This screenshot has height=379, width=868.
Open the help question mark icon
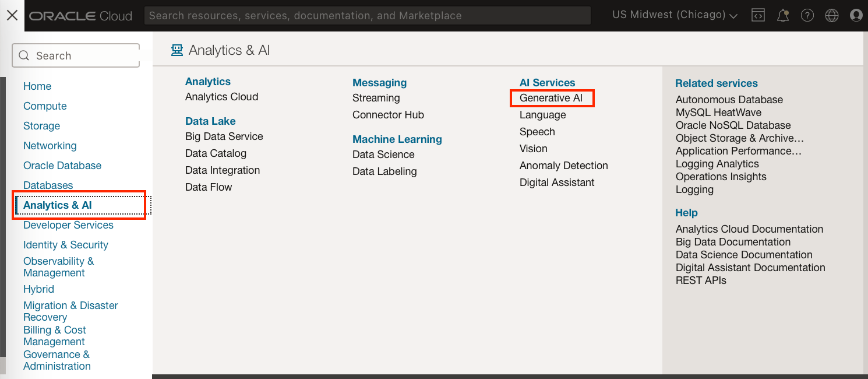pyautogui.click(x=807, y=15)
